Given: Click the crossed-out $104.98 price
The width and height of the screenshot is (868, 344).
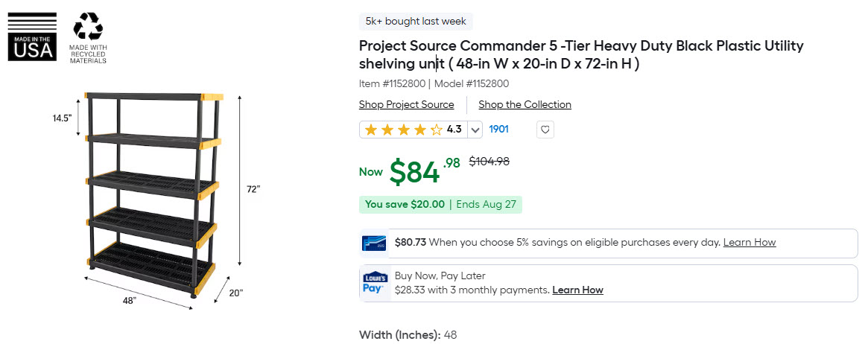Looking at the screenshot, I should (490, 162).
